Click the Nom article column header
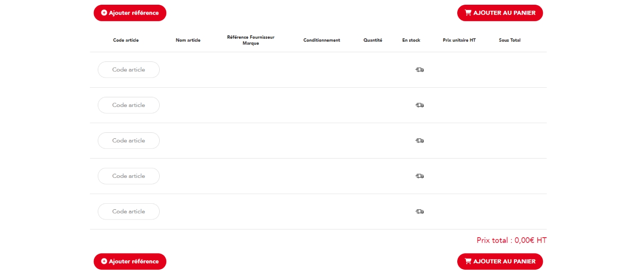This screenshot has width=644, height=275. coord(188,40)
